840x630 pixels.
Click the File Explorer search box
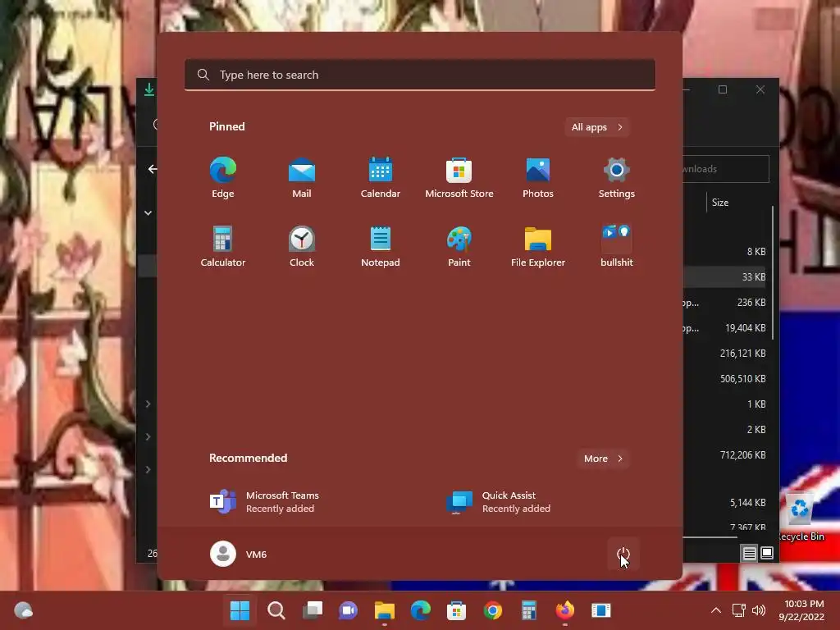[x=726, y=169]
